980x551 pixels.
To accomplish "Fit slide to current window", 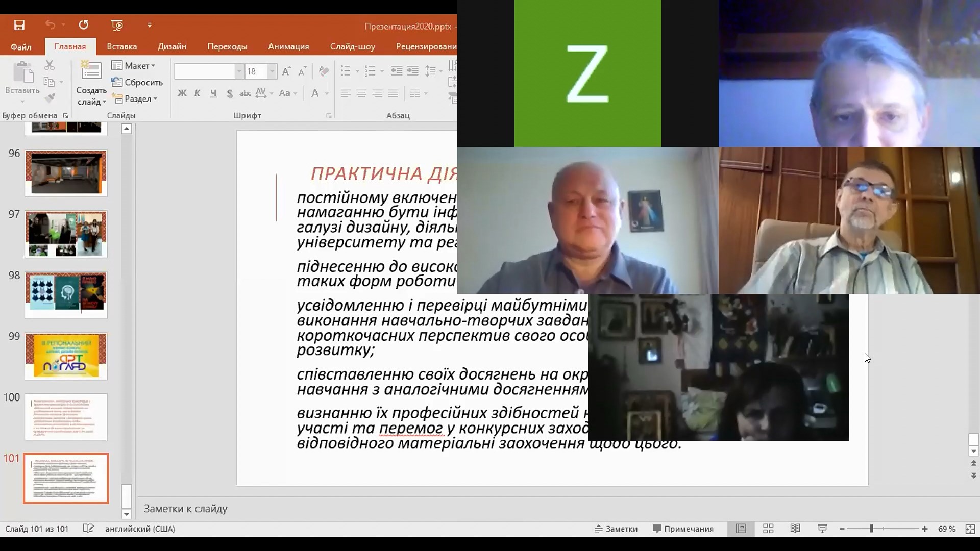I will (x=970, y=529).
